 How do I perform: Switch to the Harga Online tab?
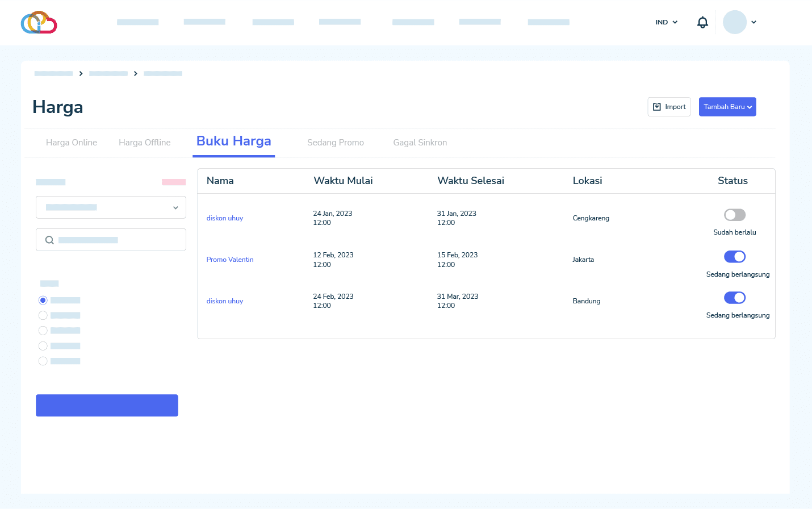coord(72,143)
